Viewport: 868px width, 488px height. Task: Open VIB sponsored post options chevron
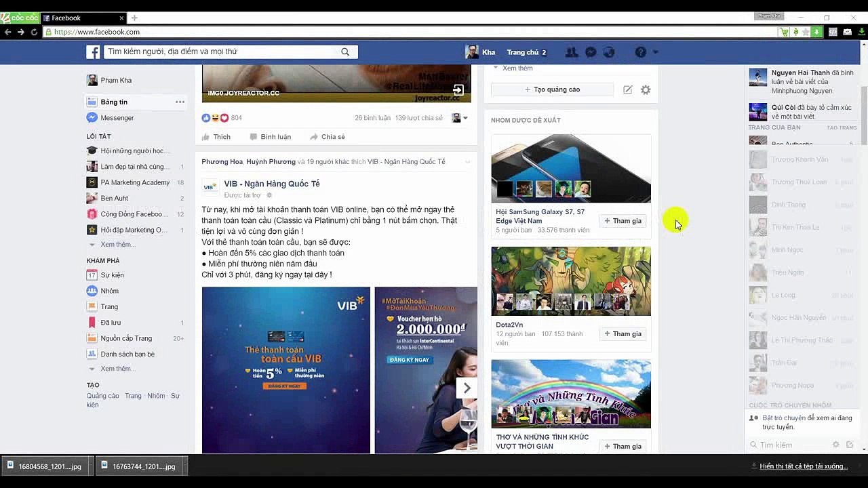467,162
